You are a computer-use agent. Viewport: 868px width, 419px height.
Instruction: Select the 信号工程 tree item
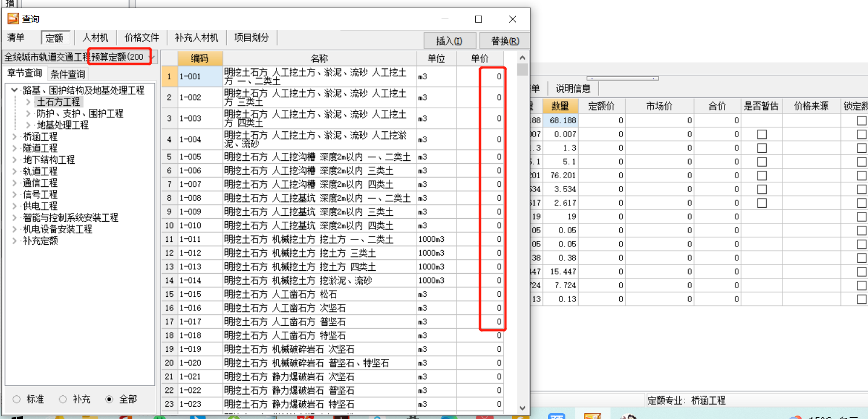40,194
